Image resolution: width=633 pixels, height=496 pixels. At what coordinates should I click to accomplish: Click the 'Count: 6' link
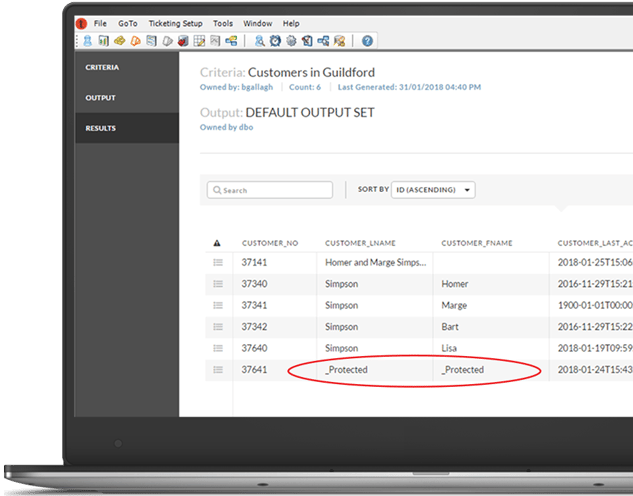(x=305, y=87)
